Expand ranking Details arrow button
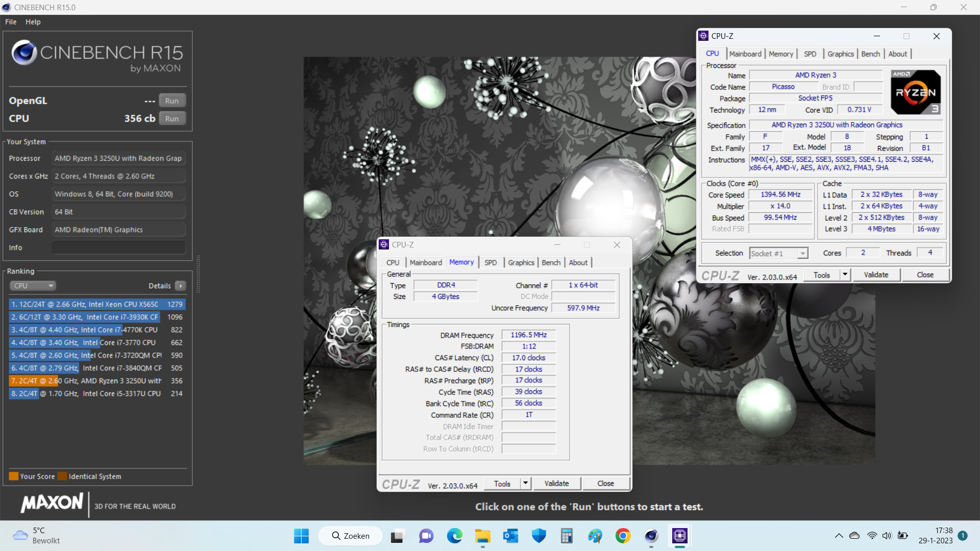 pos(180,286)
